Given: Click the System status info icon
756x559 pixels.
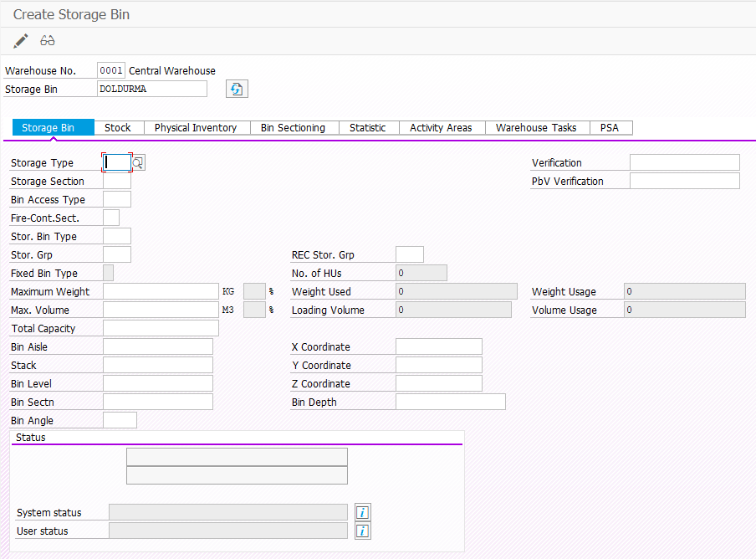Looking at the screenshot, I should pyautogui.click(x=362, y=512).
